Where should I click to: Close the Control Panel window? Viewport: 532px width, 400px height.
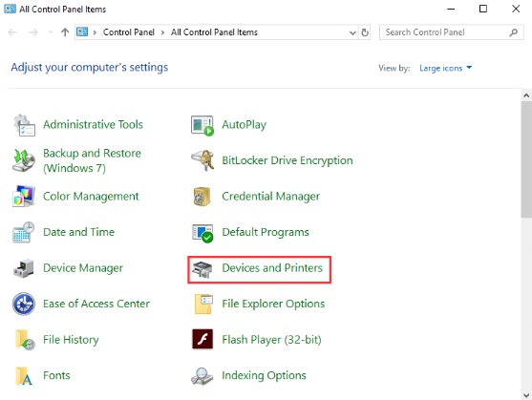[x=516, y=9]
